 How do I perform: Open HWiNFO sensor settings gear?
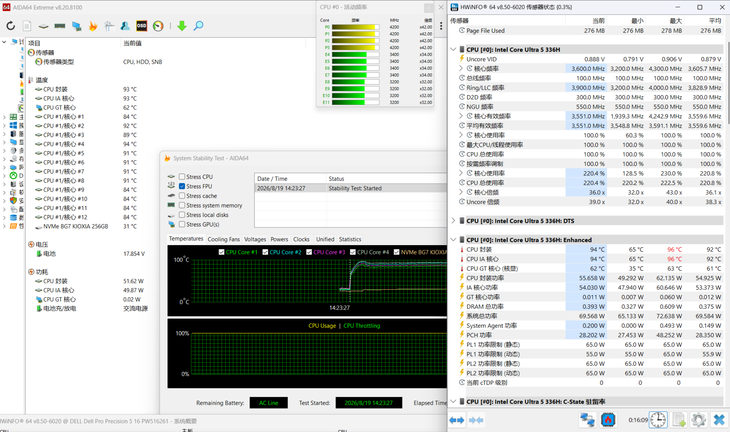(x=698, y=420)
